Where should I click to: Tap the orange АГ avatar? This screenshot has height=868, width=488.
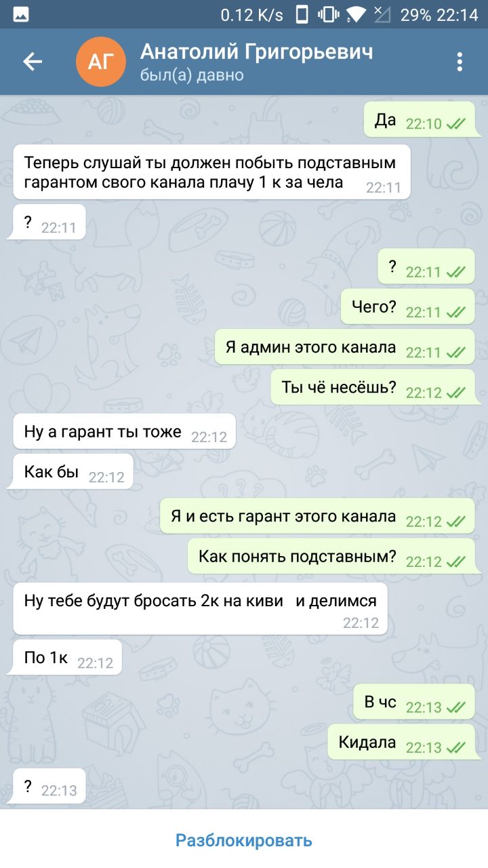101,62
